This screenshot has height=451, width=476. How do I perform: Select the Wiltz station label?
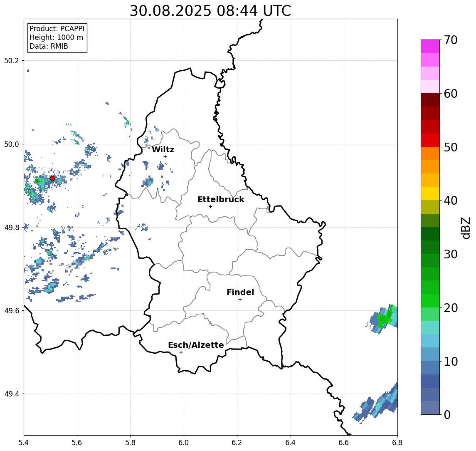[163, 149]
